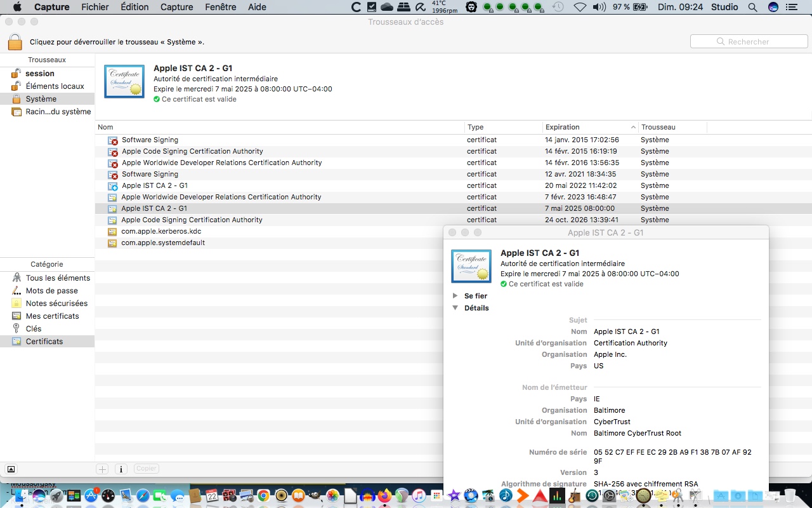The width and height of the screenshot is (812, 508).
Task: Click the battery 97 % indicator
Action: click(630, 7)
